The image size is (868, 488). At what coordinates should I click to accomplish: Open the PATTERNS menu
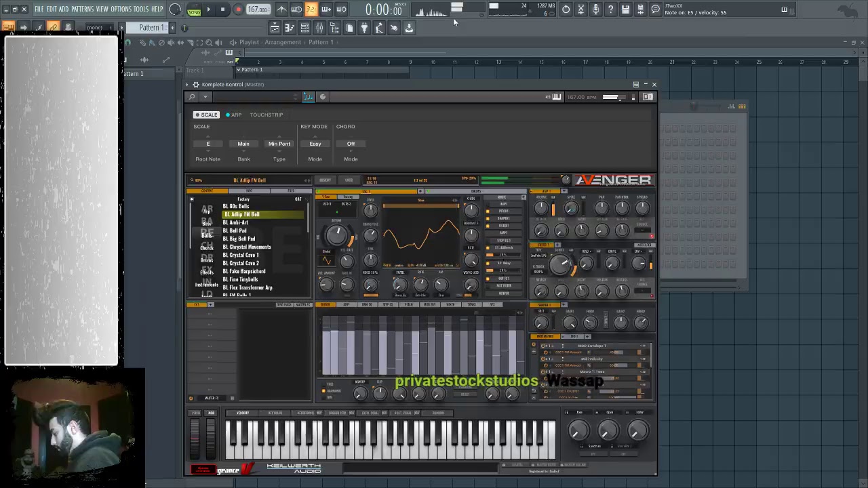[82, 9]
